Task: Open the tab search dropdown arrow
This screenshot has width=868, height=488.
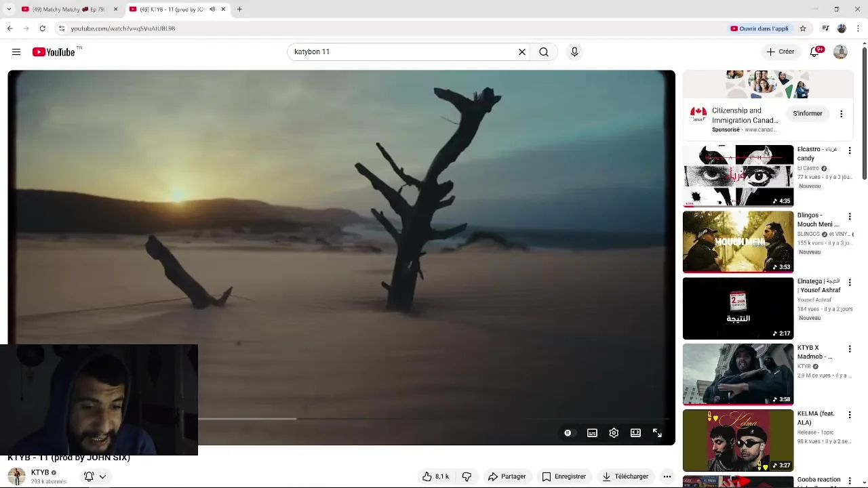Action: 9,9
